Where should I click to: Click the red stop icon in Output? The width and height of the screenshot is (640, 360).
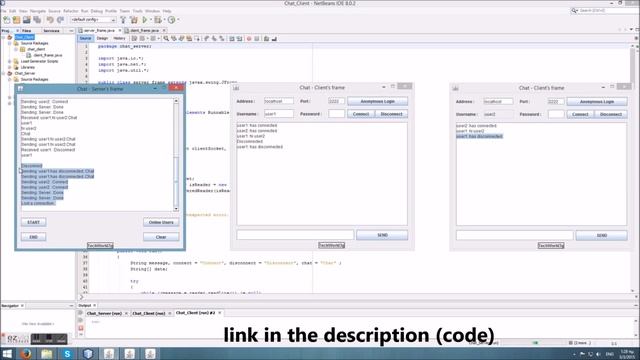tap(81, 328)
